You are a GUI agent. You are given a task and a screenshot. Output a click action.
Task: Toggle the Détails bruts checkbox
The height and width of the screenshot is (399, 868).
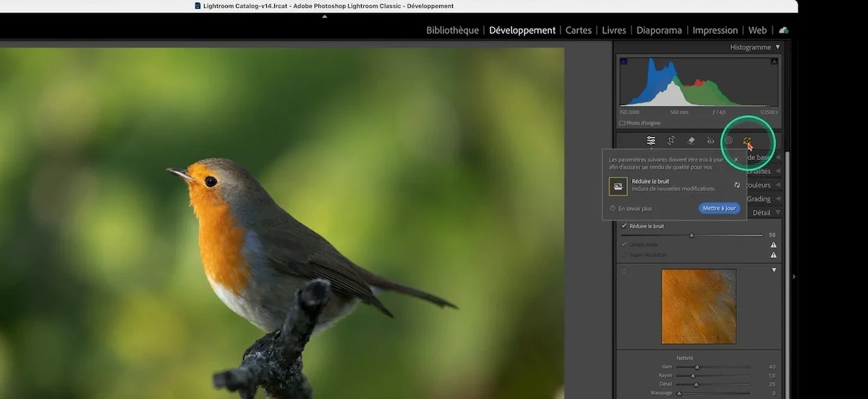(x=624, y=245)
